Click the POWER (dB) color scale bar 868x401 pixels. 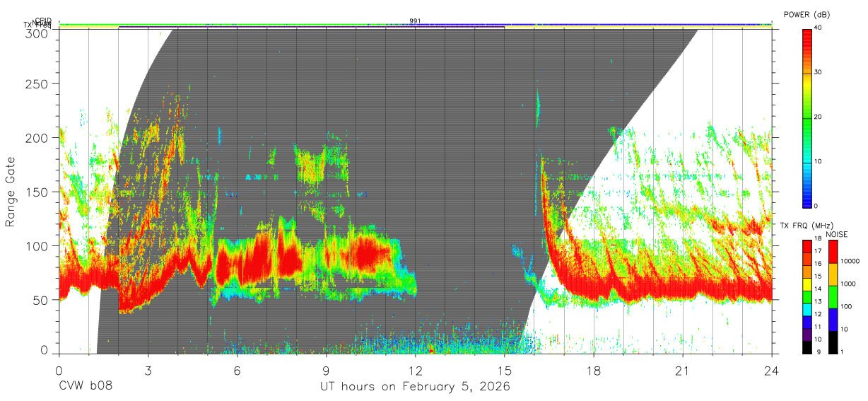[x=807, y=117]
